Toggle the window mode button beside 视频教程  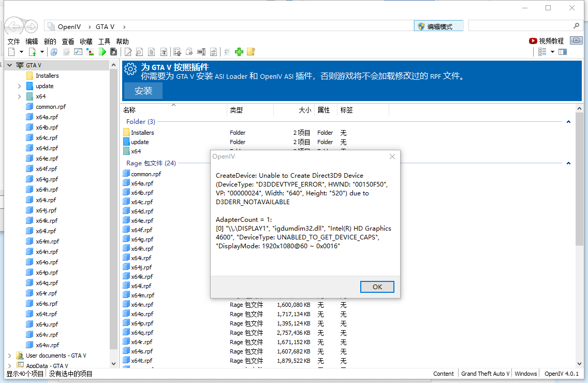(576, 40)
